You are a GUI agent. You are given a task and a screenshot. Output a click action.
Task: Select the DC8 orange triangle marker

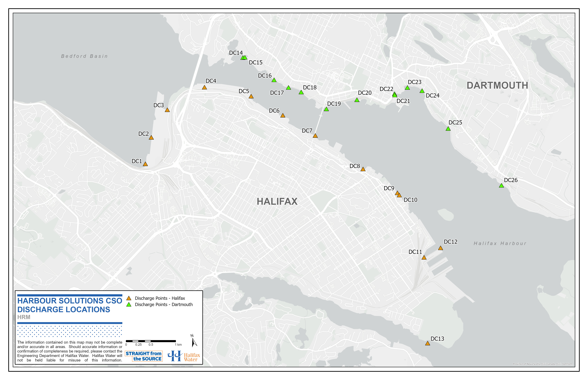pos(363,169)
